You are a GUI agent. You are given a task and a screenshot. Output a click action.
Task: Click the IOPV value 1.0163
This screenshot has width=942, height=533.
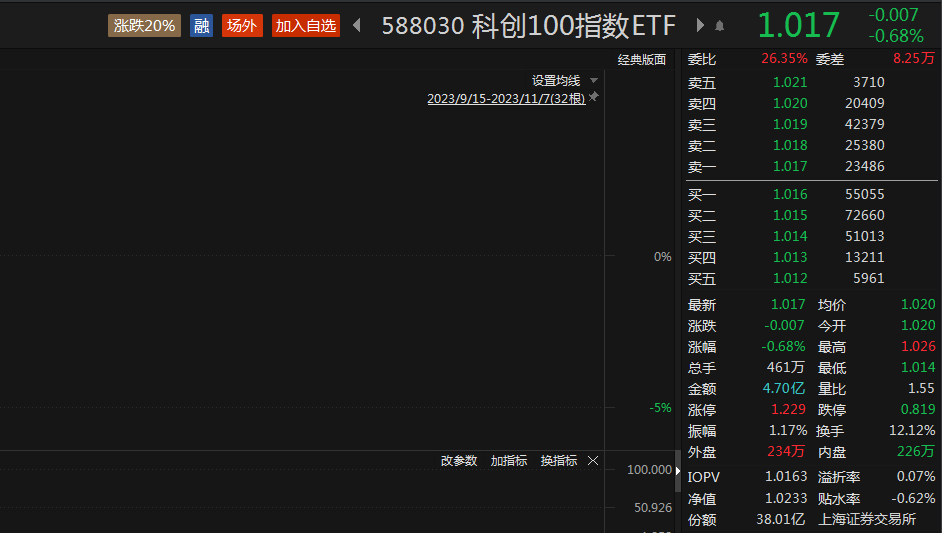(786, 477)
